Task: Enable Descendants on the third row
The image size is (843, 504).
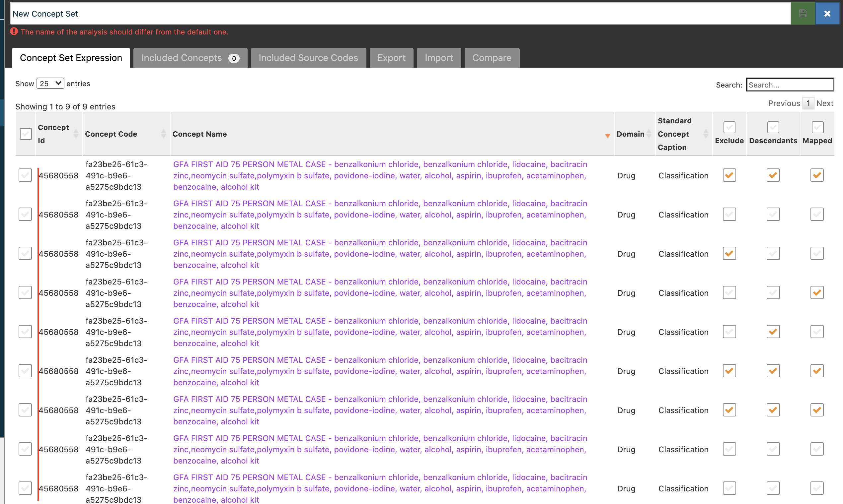Action: [773, 253]
